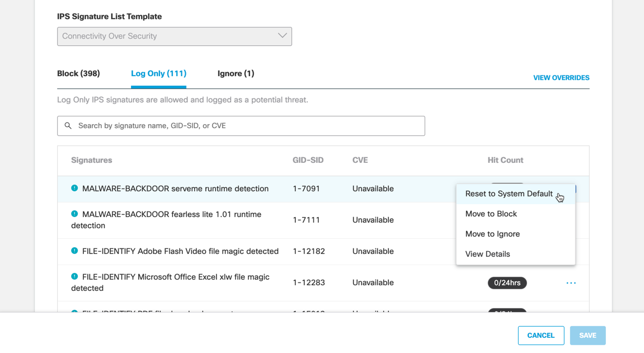
Task: Sort by the Signatures column header
Action: (x=92, y=160)
